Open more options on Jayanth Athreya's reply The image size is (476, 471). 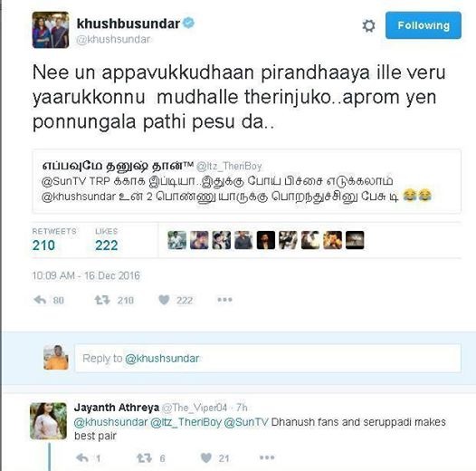click(x=267, y=457)
